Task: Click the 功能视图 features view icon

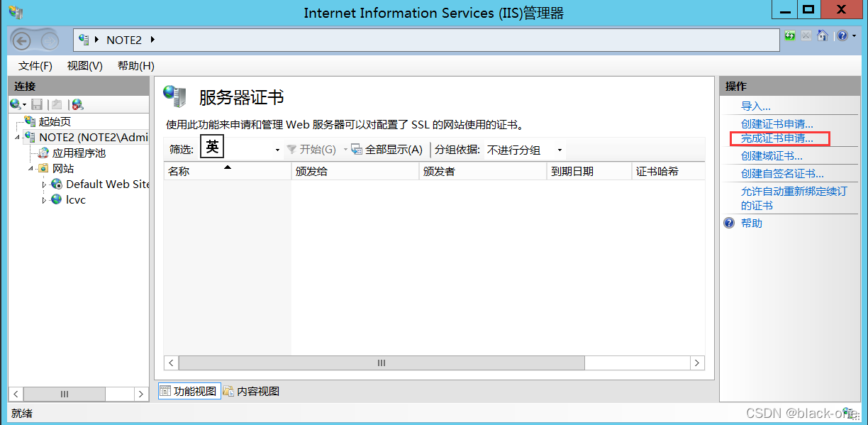Action: [165, 391]
